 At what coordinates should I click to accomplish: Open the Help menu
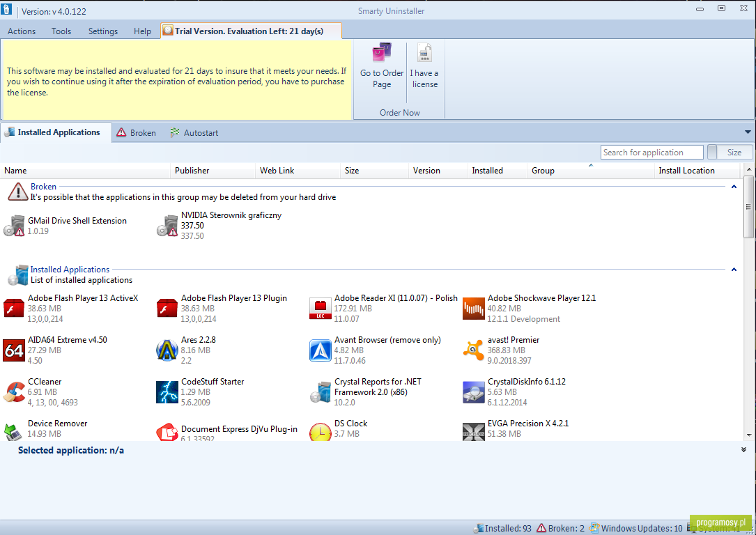[x=142, y=31]
